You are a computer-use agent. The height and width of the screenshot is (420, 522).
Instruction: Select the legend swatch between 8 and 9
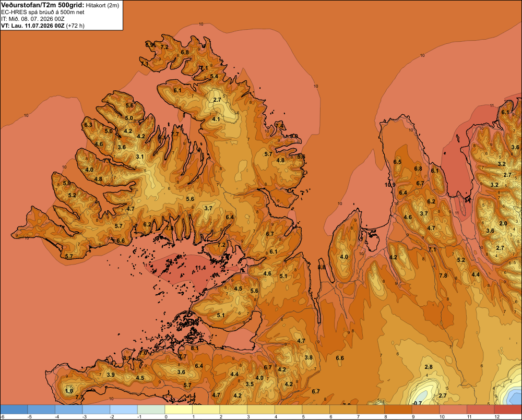(398, 409)
